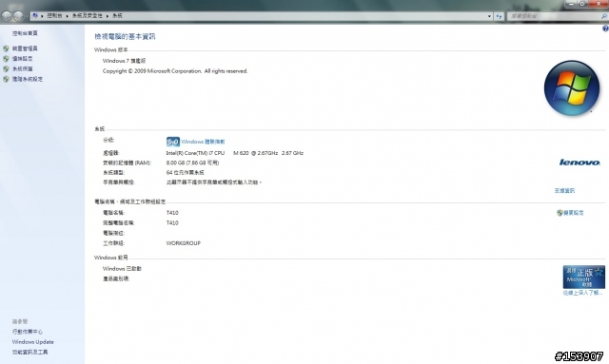609x364 pixels.
Task: Click the address bar's leading Control Panel icon
Action: coord(34,16)
